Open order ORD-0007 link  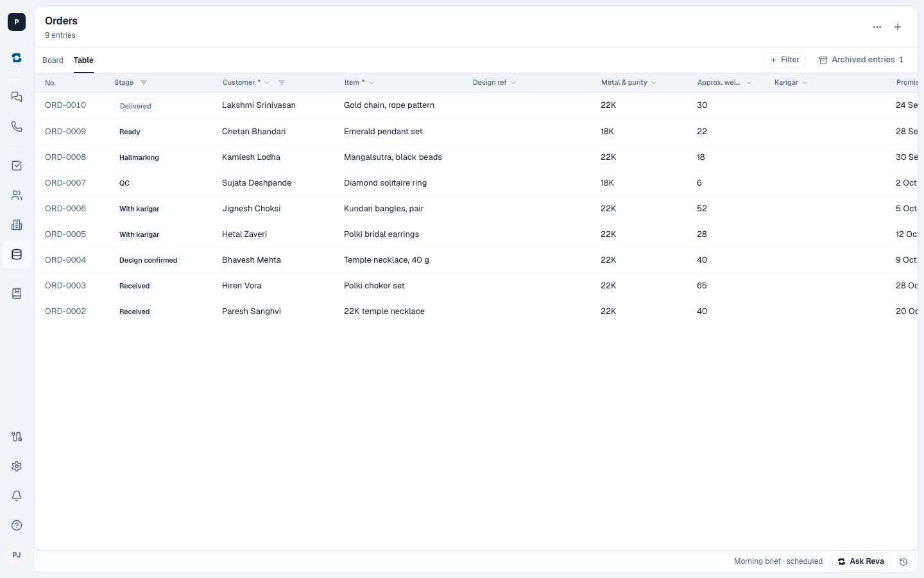[65, 183]
